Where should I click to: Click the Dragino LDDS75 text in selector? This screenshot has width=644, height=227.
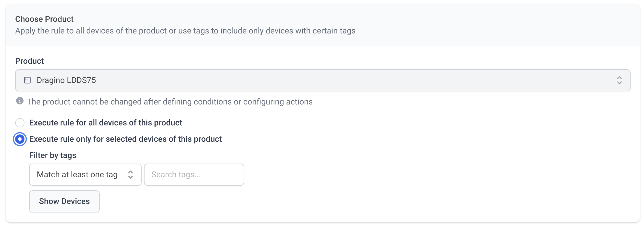pos(66,80)
